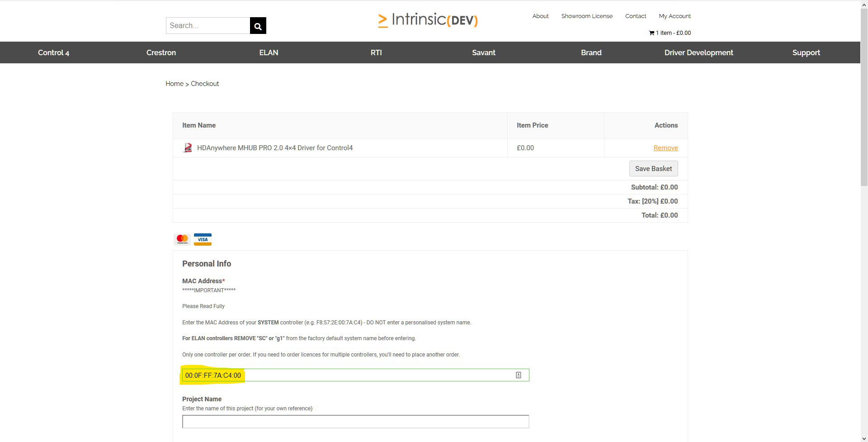868x442 pixels.
Task: Click the Intrinsic Dev logo
Action: pos(428,20)
